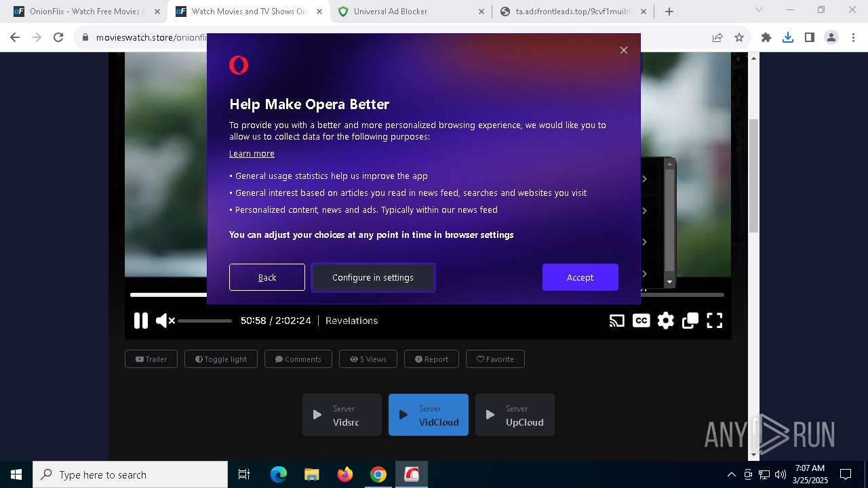Select the Vidsrc server
The width and height of the screenshot is (868, 488).
(342, 415)
